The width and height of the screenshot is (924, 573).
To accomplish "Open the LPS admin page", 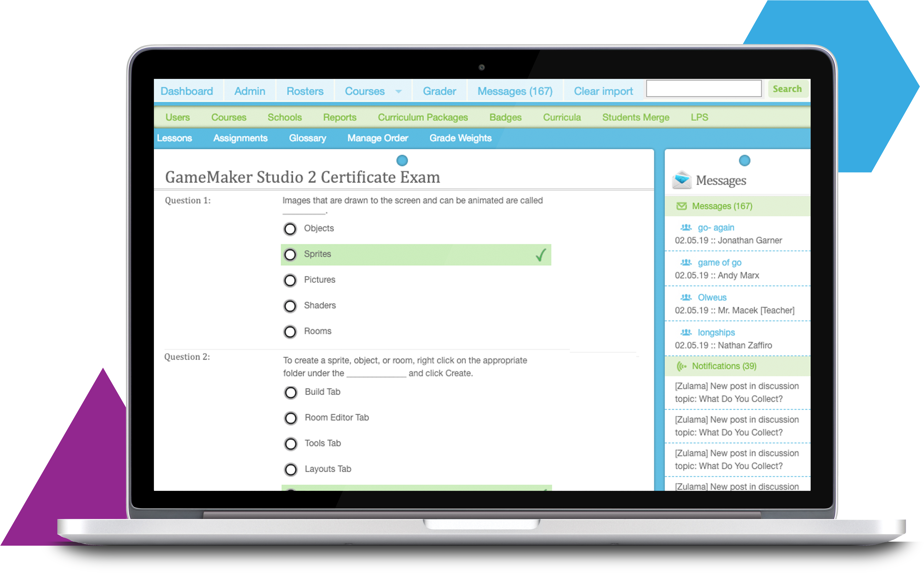I will pyautogui.click(x=699, y=117).
